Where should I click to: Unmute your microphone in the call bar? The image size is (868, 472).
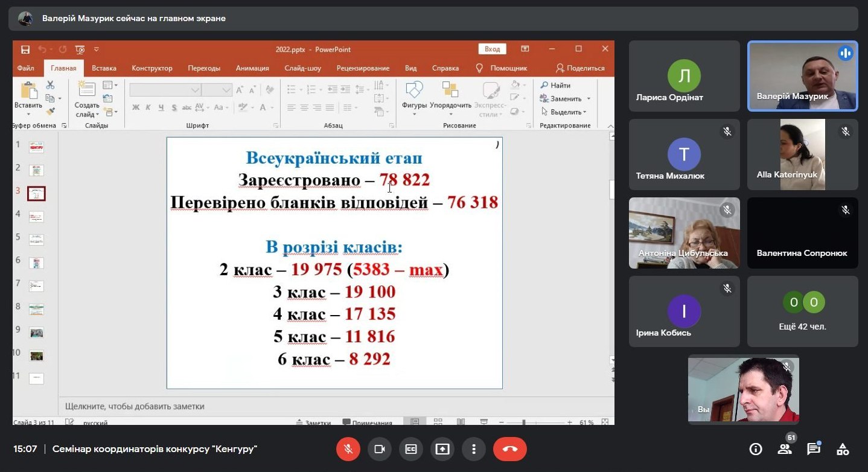[348, 449]
